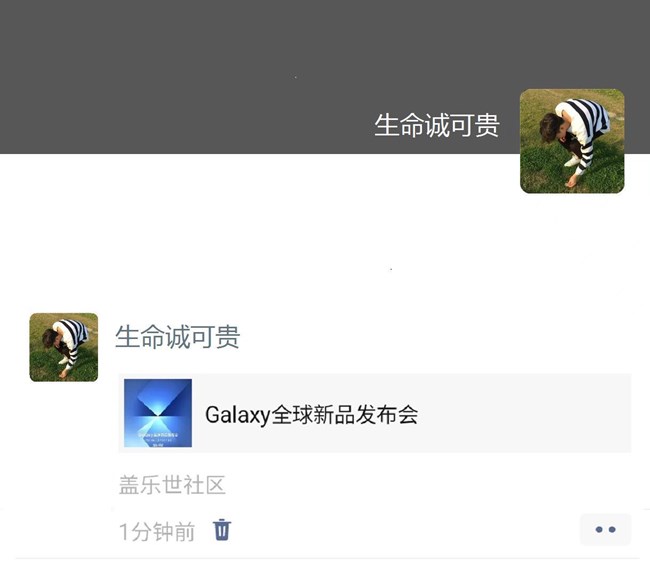
Task: Tap the white 生命诚可贵 name on the cover
Action: click(x=437, y=125)
